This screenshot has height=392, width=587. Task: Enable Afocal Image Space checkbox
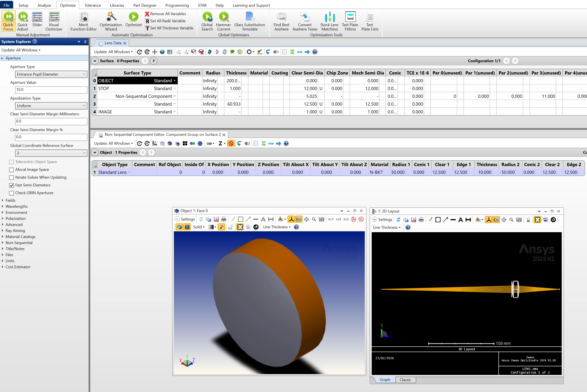[11, 170]
